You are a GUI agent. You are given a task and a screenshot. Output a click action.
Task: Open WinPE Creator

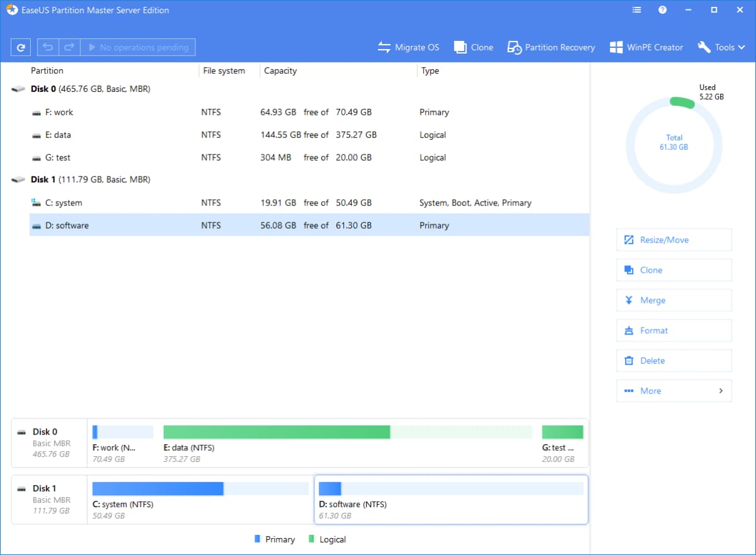(646, 47)
